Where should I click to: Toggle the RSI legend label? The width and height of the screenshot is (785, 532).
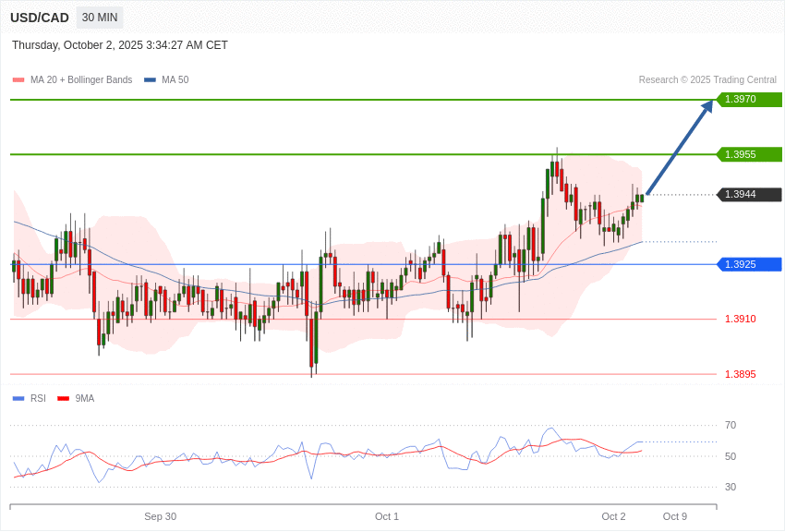[38, 399]
